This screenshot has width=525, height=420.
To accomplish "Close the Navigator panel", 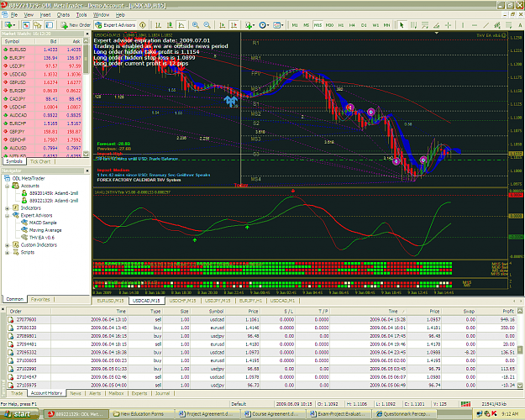I will [x=87, y=171].
